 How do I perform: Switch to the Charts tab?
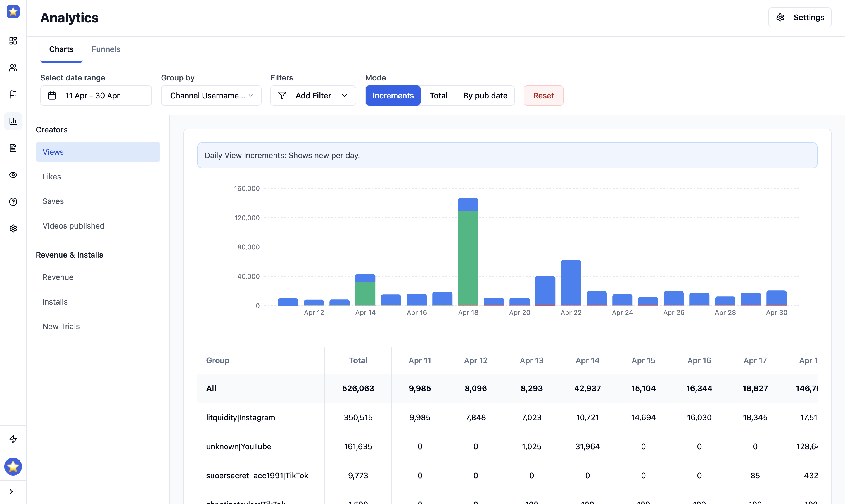(61, 49)
